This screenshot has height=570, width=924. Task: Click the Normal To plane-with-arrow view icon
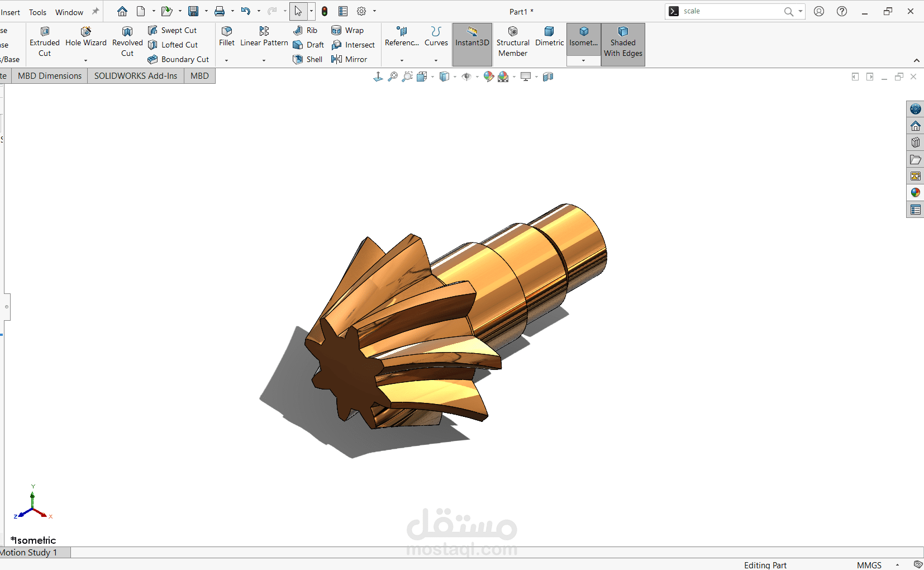coord(378,77)
